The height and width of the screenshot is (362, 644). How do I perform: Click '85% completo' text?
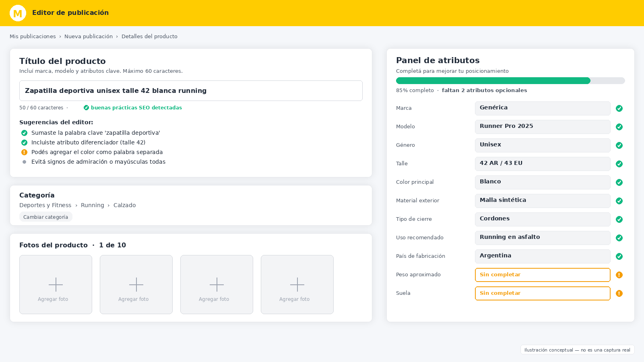415,90
